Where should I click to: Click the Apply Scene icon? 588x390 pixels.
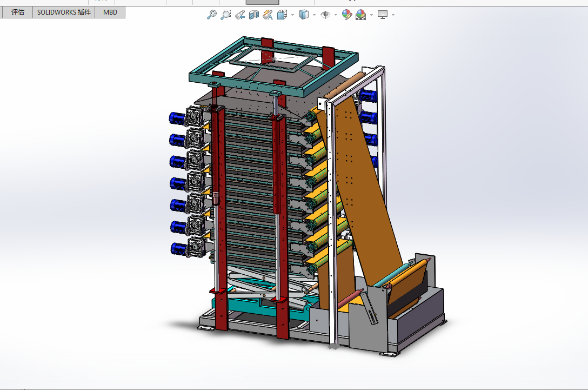pos(361,15)
